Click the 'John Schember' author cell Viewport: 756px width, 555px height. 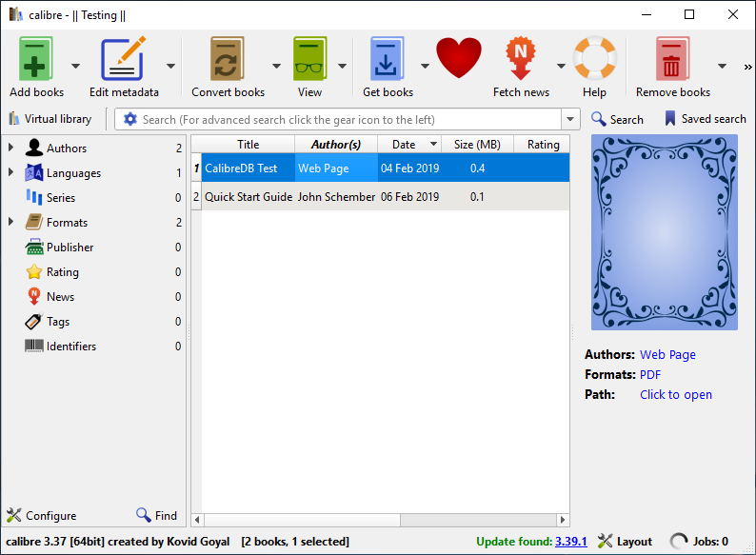pos(336,196)
